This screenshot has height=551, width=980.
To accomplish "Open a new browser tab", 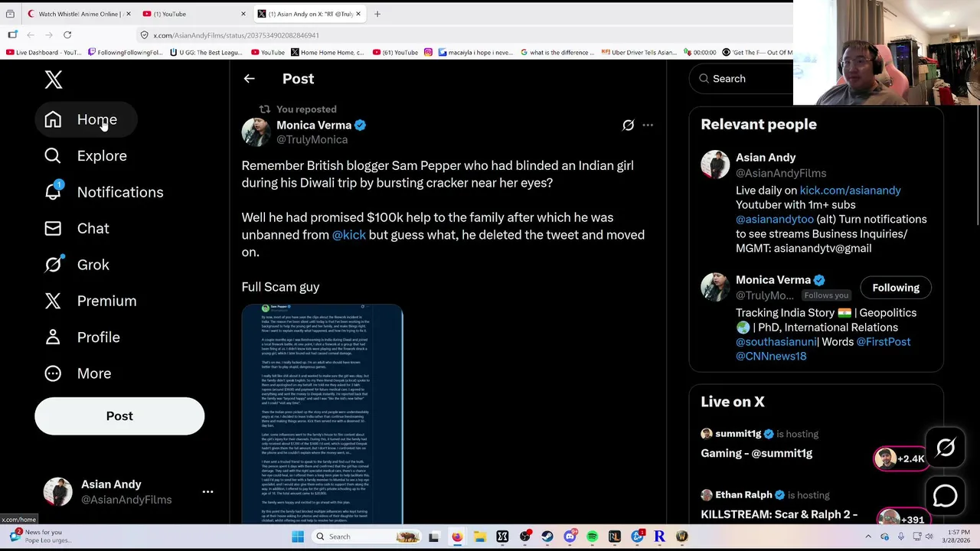I will point(377,14).
